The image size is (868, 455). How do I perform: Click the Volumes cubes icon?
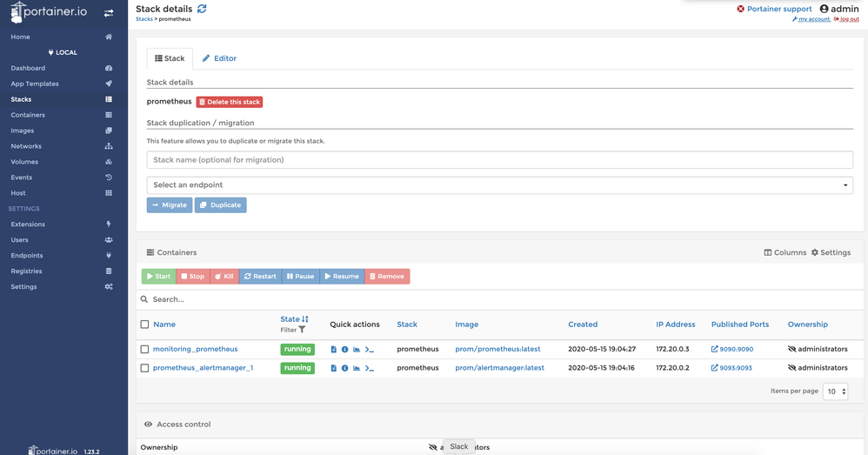coord(109,162)
